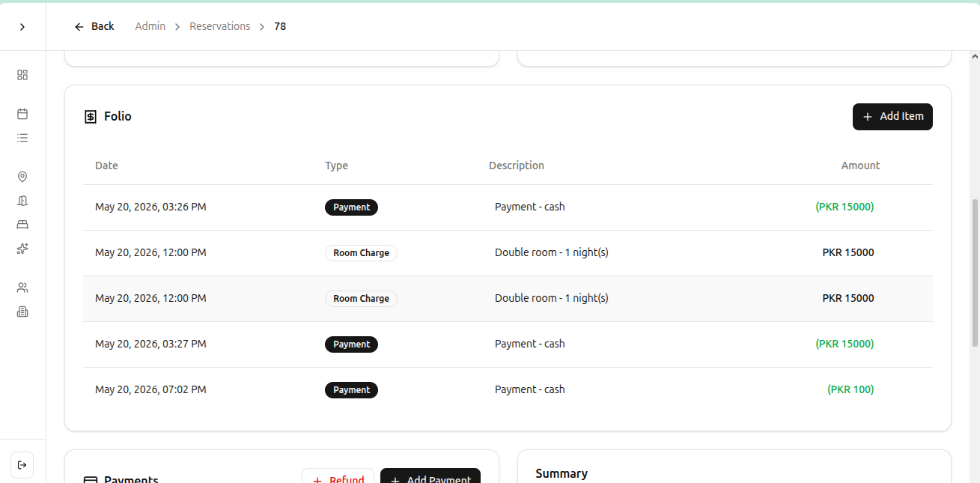
Task: Select the breadcrumb item 78
Action: coord(280,26)
